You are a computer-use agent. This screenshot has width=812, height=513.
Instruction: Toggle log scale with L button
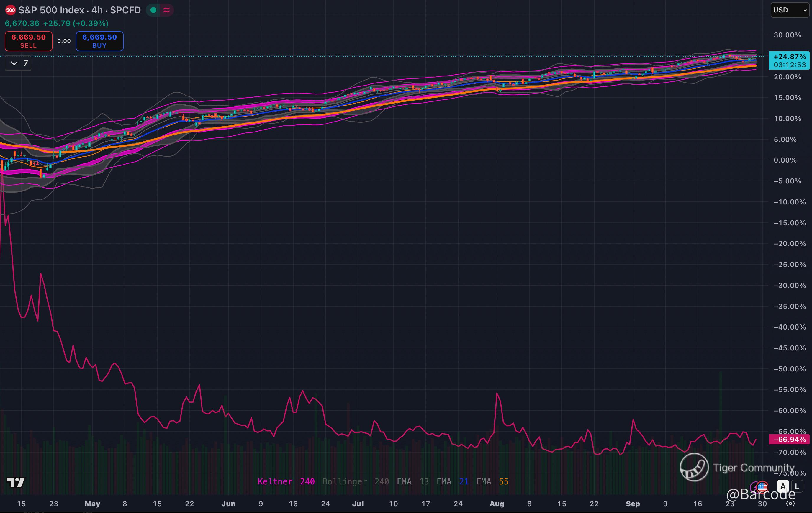point(797,486)
